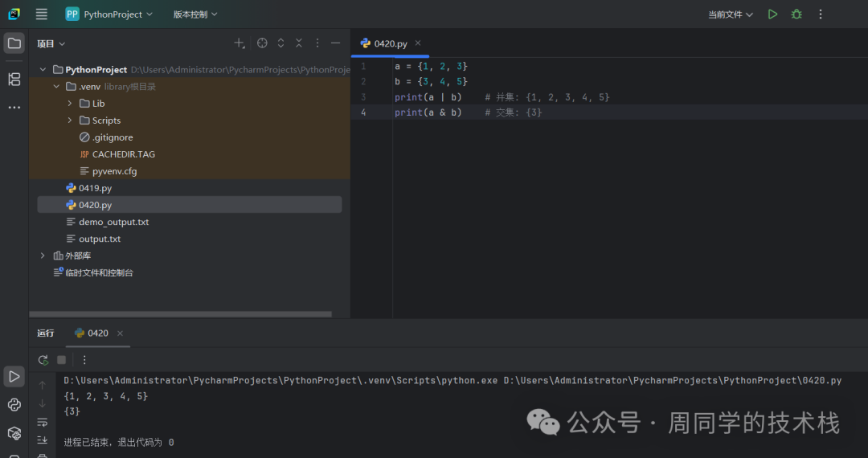
Task: Open the Run tool window sidebar icon
Action: tap(14, 377)
